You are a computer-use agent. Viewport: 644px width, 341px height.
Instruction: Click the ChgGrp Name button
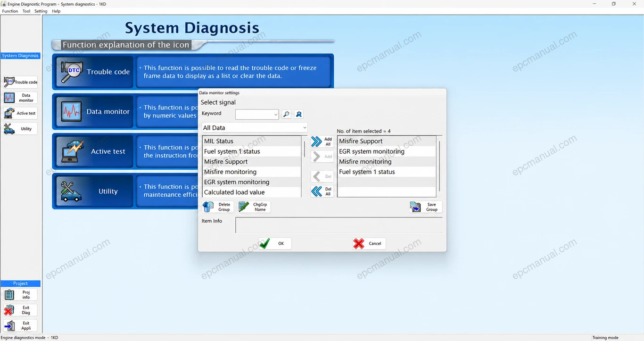point(254,207)
